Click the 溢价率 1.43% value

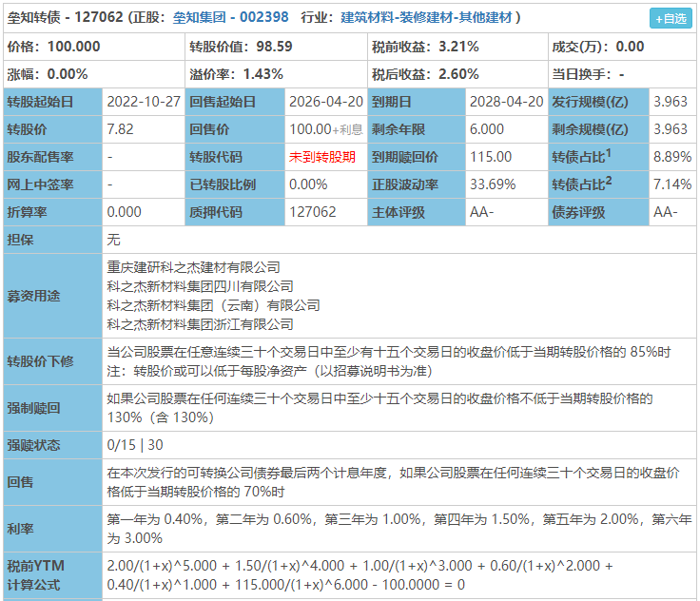pyautogui.click(x=262, y=74)
